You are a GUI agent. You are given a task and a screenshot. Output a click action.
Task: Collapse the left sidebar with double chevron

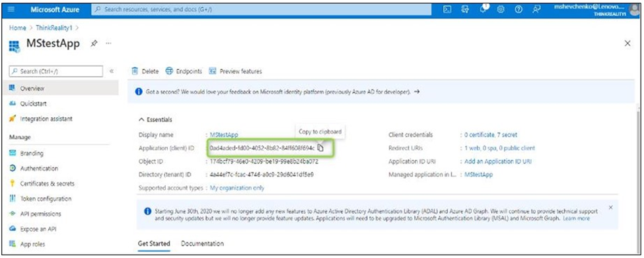112,71
